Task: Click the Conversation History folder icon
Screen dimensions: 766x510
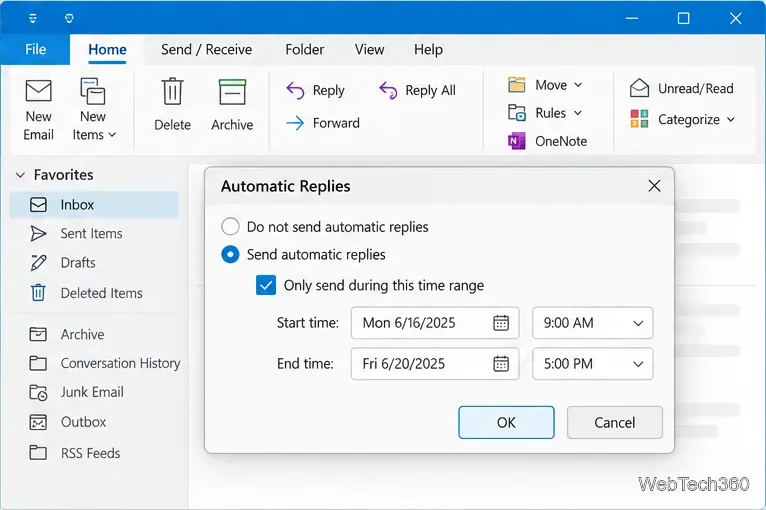Action: [38, 363]
